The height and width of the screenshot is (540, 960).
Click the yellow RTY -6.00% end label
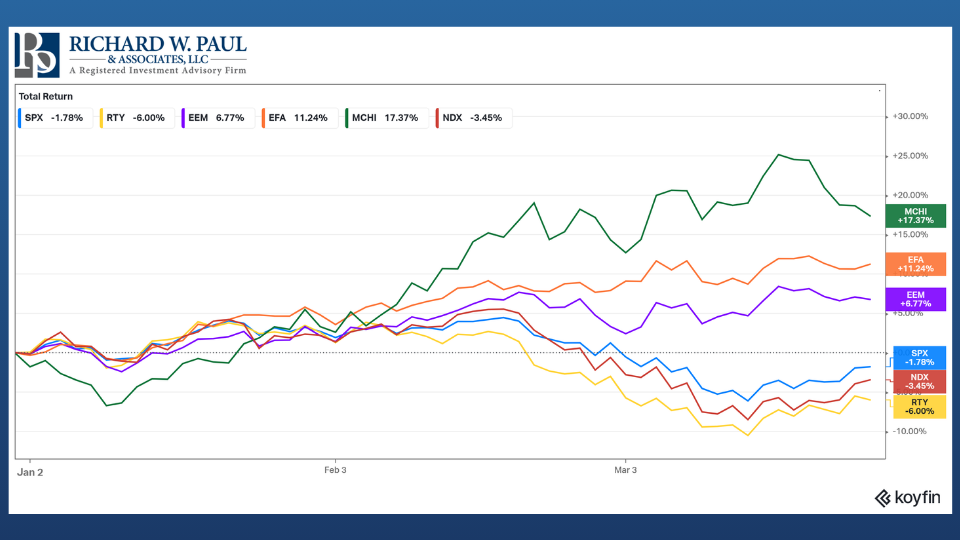[917, 406]
